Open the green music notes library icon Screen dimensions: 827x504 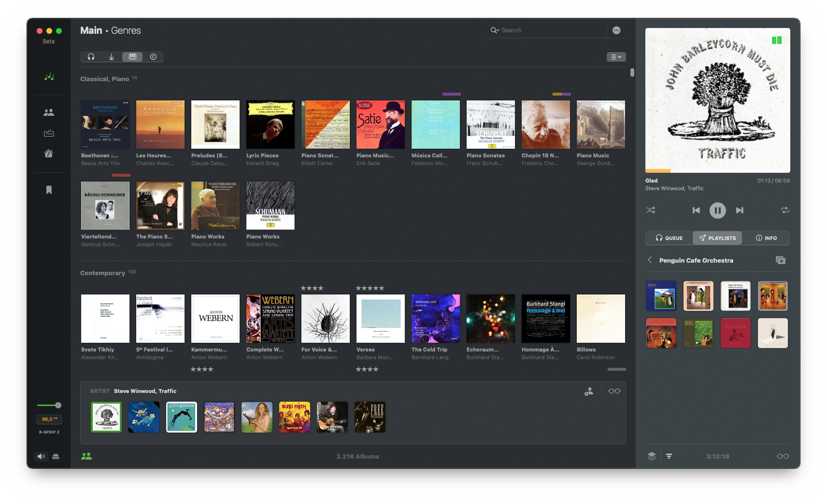(49, 76)
